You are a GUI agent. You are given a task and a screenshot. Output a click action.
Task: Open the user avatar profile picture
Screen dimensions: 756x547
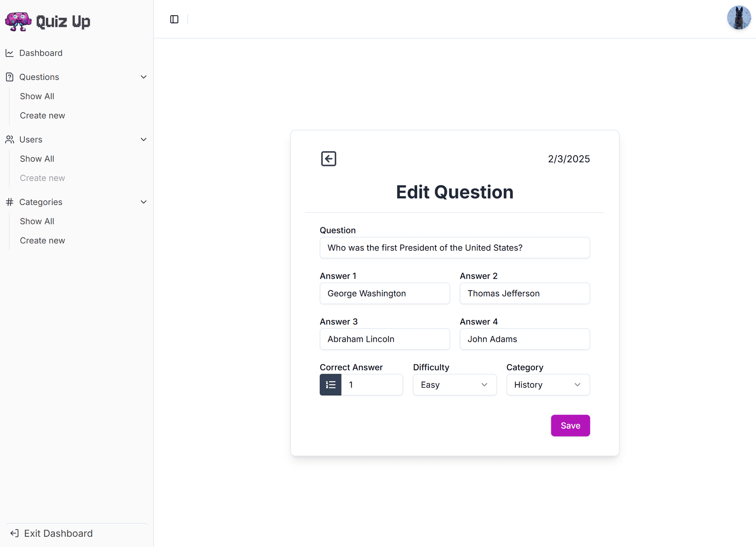coord(739,18)
